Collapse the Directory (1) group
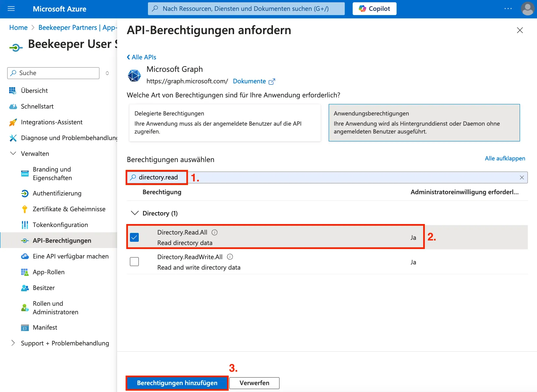 tap(134, 213)
